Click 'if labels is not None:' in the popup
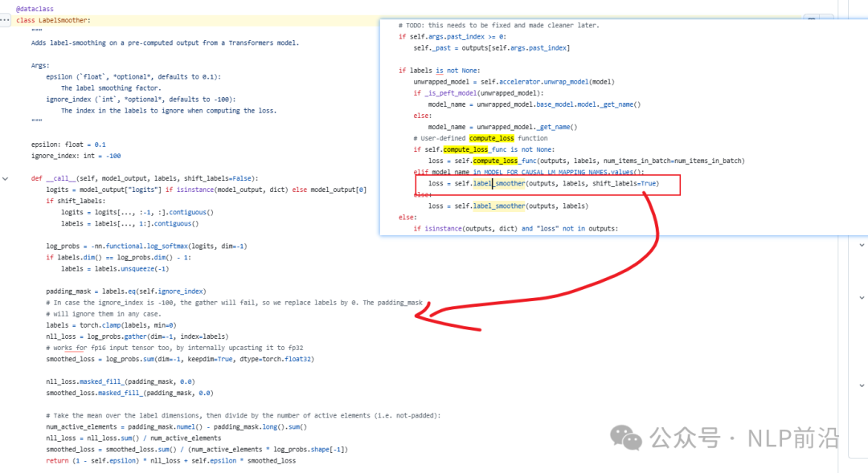This screenshot has width=868, height=473. tap(440, 71)
